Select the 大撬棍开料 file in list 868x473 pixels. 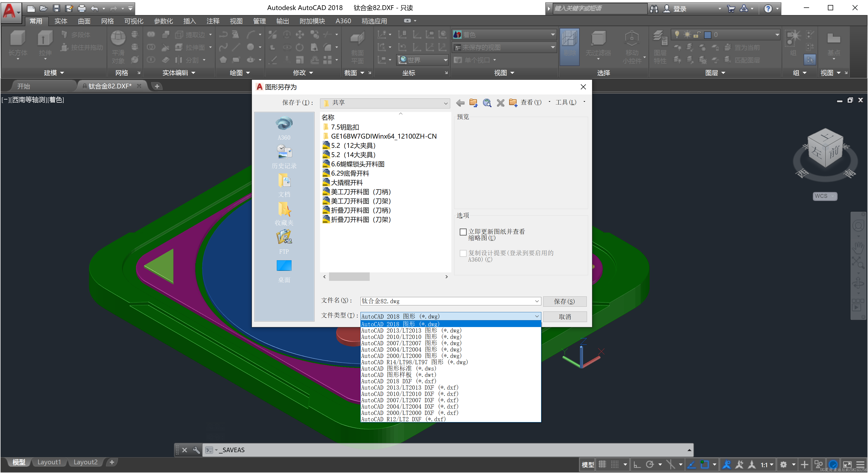pos(346,183)
